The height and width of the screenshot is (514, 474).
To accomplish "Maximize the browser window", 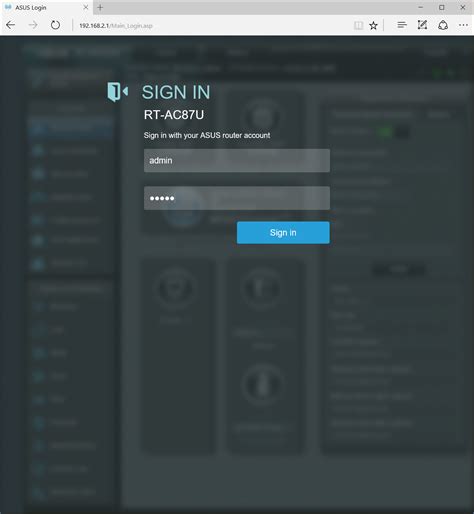I will click(x=442, y=7).
